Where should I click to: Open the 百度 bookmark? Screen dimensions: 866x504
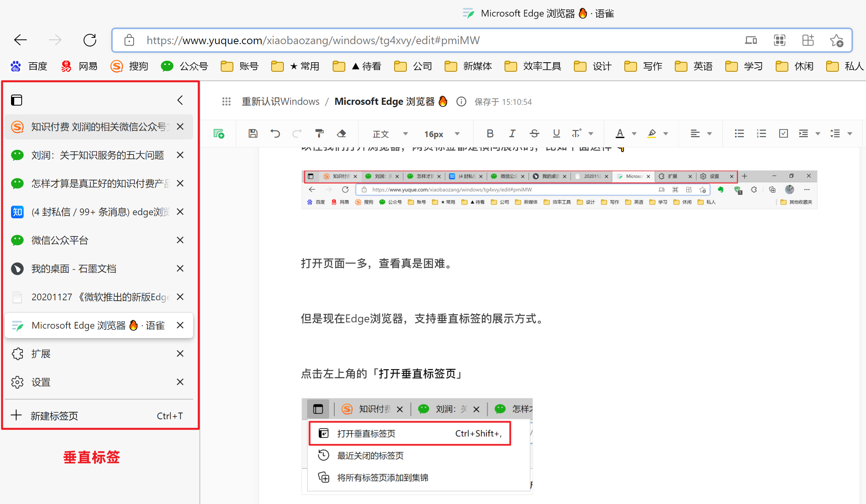point(29,66)
